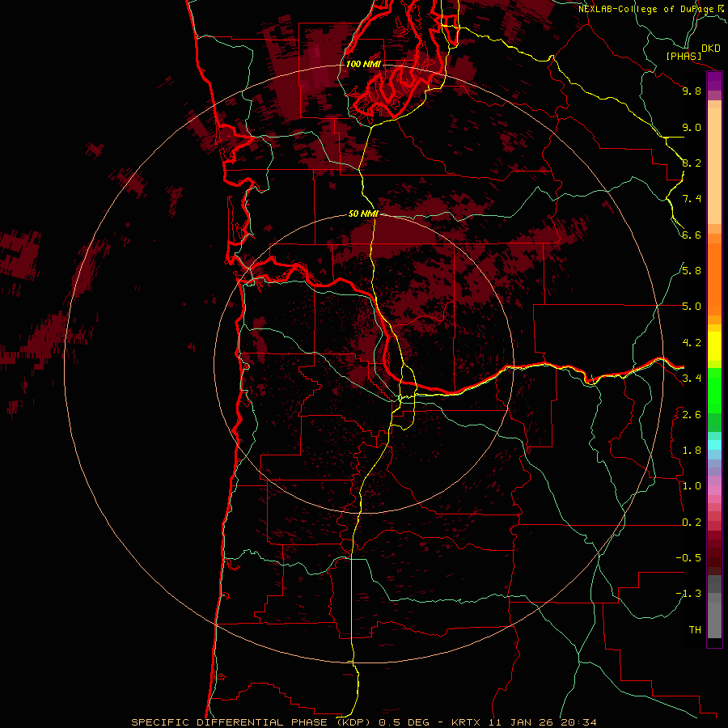The width and height of the screenshot is (728, 728).
Task: Pick the bright green color bar segment
Action: click(x=714, y=390)
